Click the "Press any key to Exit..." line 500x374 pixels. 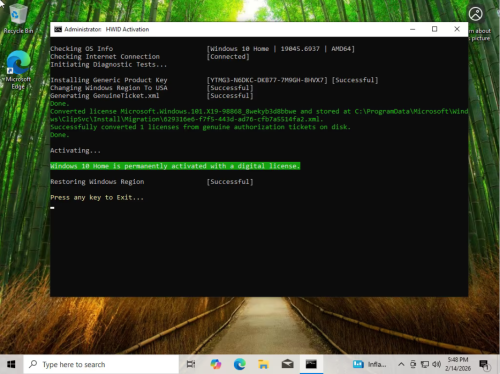(x=97, y=197)
